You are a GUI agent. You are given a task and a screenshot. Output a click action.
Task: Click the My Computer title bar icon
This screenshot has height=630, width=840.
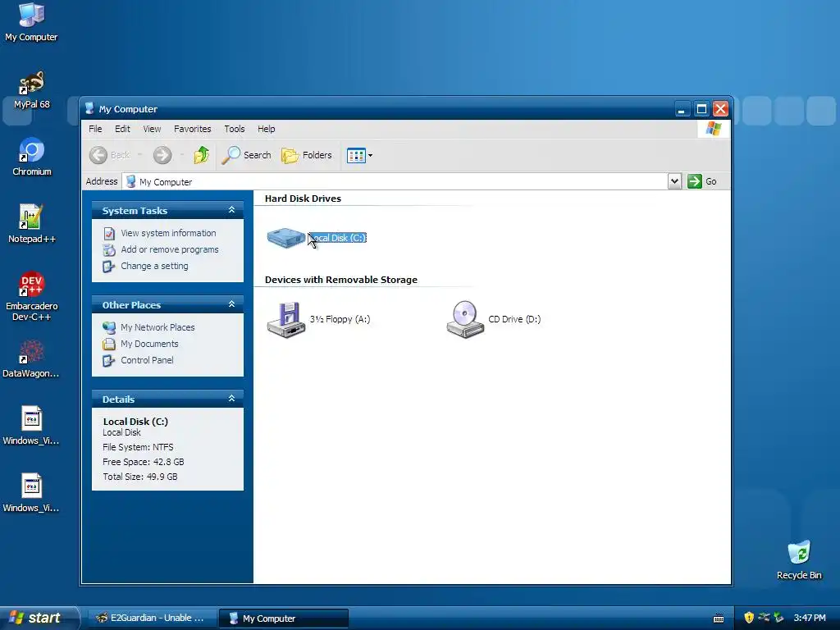(x=89, y=109)
